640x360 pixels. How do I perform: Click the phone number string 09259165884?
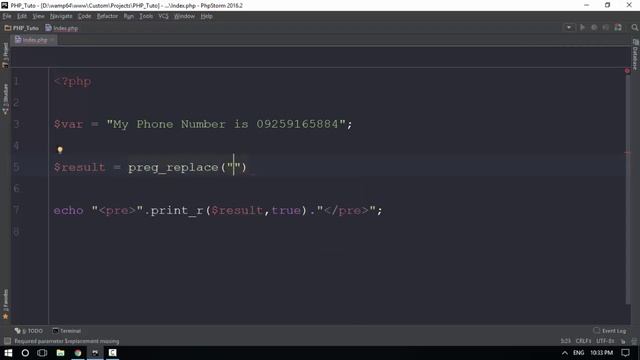297,124
